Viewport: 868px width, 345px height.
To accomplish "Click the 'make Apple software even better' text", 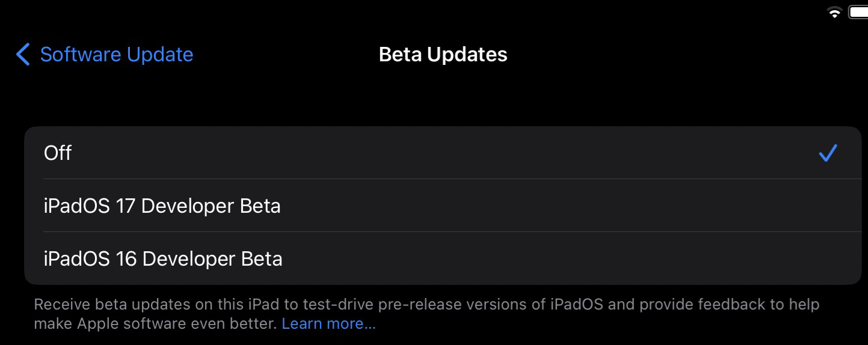I will coord(156,323).
